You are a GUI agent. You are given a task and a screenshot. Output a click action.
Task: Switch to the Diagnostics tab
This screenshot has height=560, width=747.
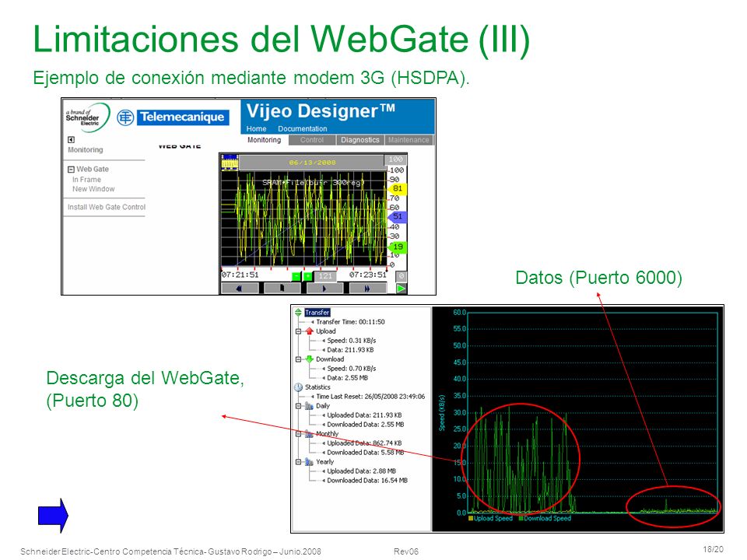click(x=360, y=140)
